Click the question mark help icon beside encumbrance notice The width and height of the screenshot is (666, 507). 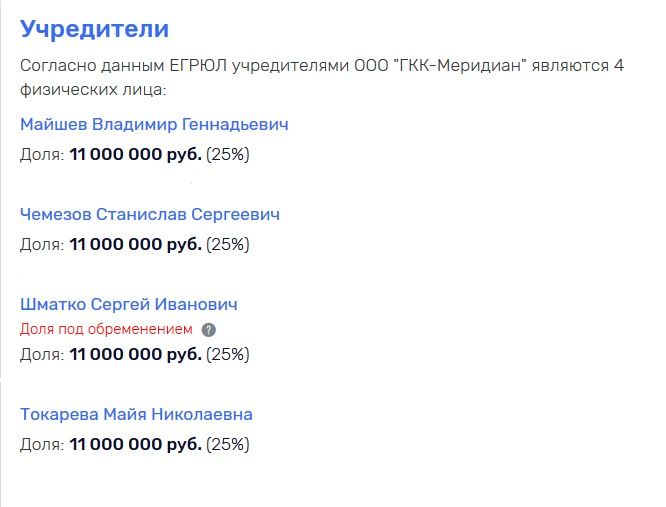(x=209, y=330)
